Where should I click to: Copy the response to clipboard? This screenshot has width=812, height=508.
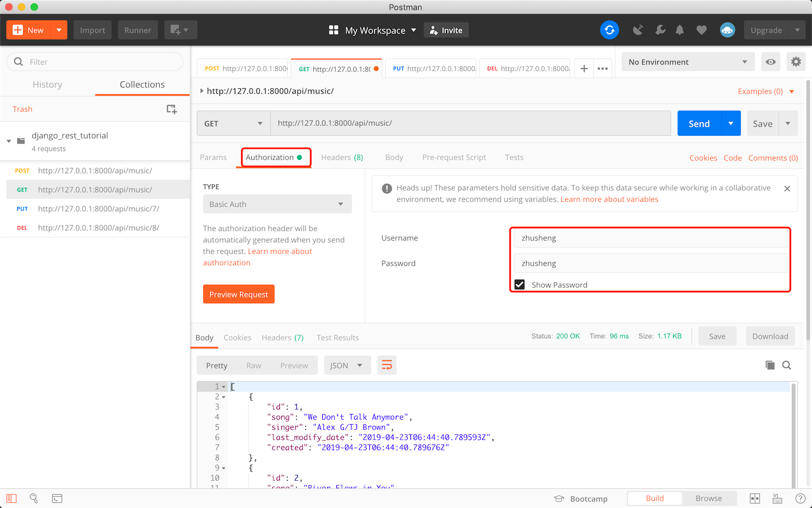click(769, 365)
